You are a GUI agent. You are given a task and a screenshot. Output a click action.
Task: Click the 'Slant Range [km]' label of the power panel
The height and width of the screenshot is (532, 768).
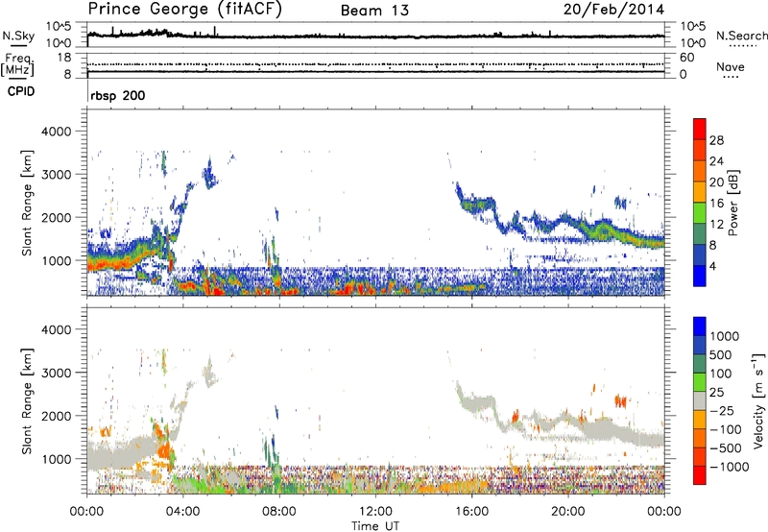tap(27, 203)
